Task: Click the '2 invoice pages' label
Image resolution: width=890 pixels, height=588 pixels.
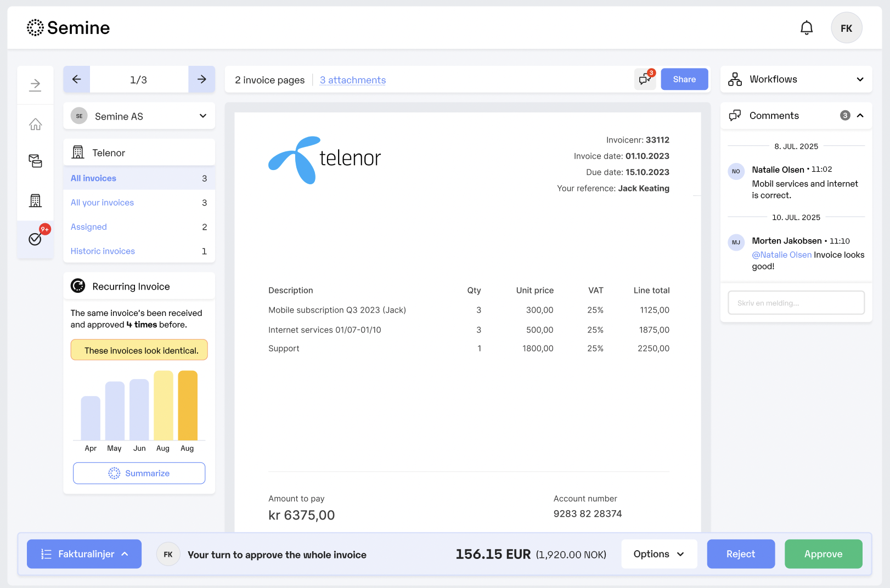Action: tap(269, 80)
